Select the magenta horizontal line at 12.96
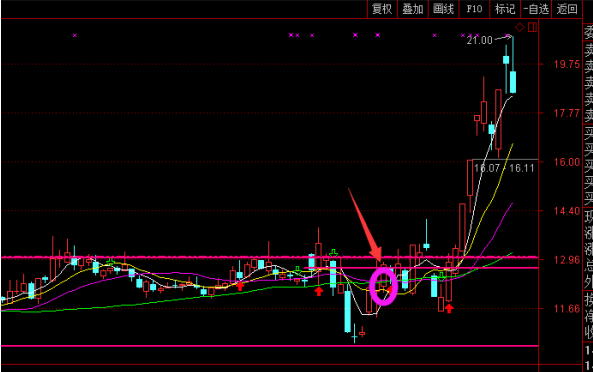 click(269, 257)
